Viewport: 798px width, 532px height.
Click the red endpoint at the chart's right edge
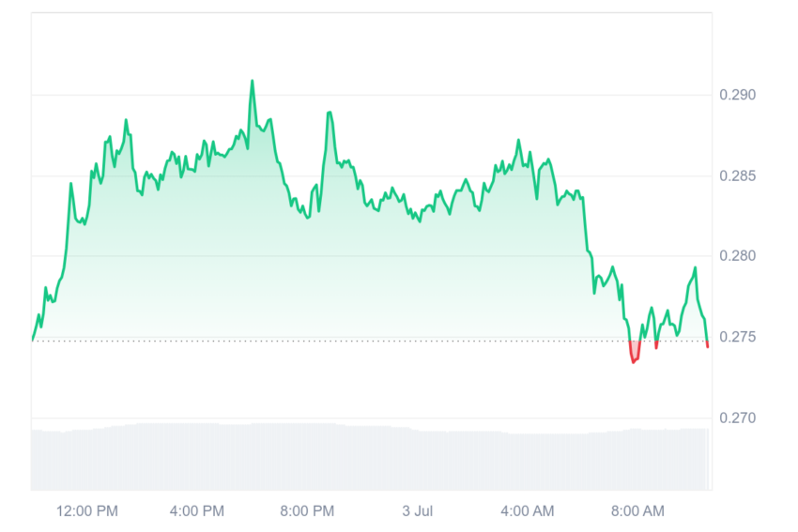pyautogui.click(x=708, y=345)
